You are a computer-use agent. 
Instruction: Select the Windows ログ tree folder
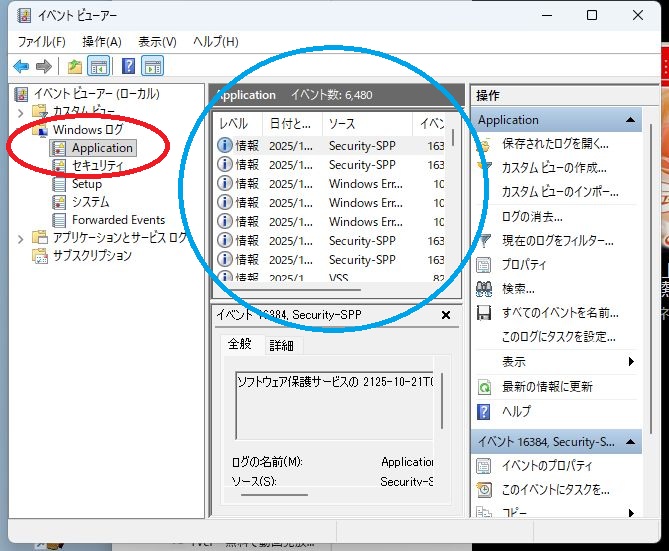point(88,129)
